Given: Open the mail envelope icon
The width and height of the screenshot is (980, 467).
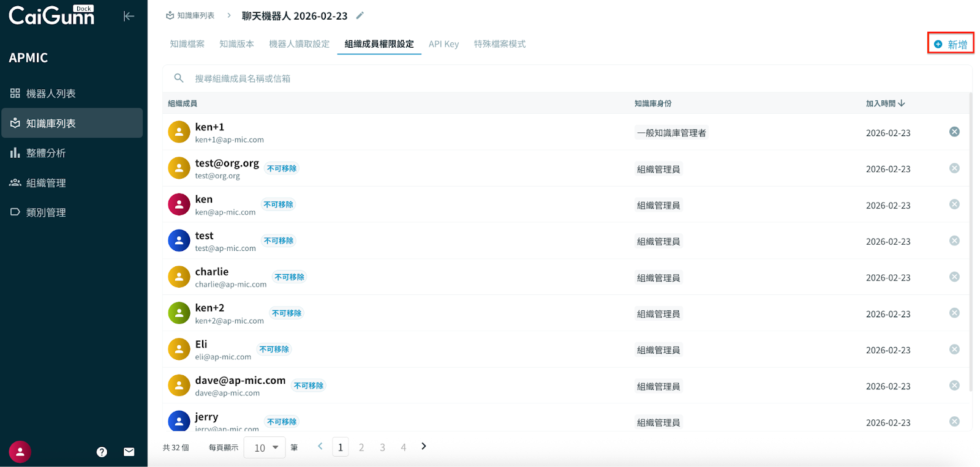Looking at the screenshot, I should (129, 452).
